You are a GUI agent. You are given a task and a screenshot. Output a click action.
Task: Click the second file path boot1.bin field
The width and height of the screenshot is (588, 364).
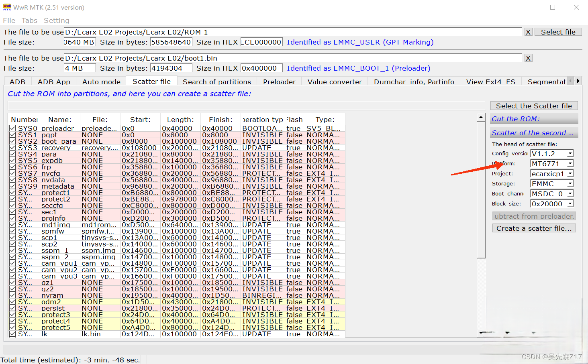click(293, 58)
